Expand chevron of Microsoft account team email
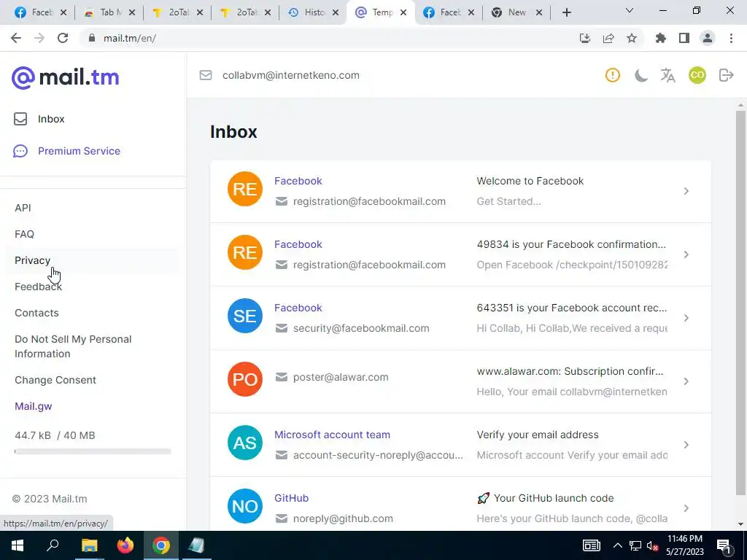This screenshot has width=747, height=560. click(686, 444)
